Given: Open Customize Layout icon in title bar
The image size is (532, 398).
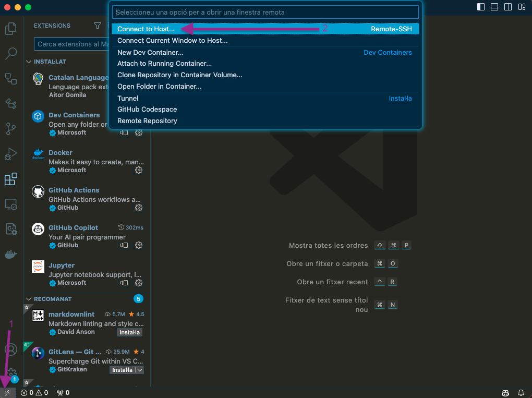Looking at the screenshot, I should [522, 7].
